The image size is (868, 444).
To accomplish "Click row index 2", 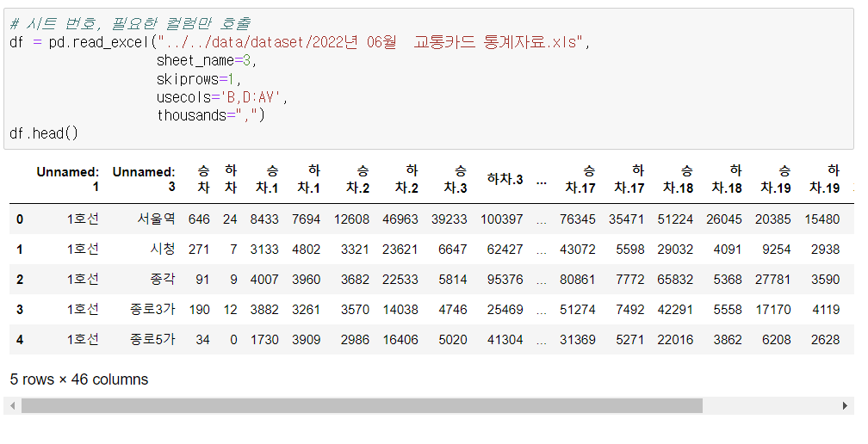I will click(20, 280).
